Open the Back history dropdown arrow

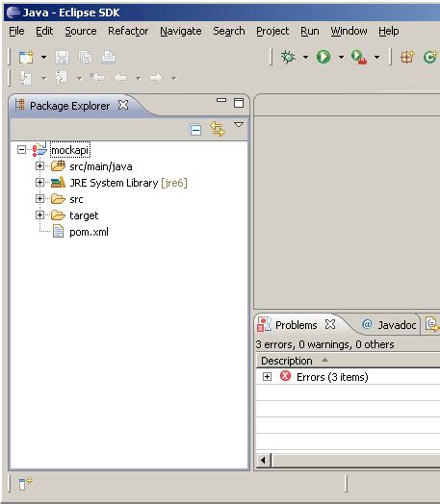(139, 79)
